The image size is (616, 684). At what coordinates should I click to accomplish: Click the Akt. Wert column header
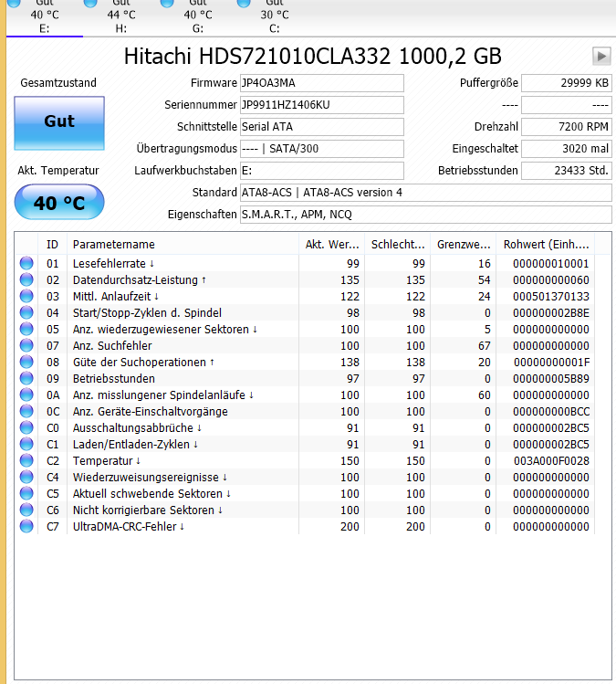click(332, 245)
